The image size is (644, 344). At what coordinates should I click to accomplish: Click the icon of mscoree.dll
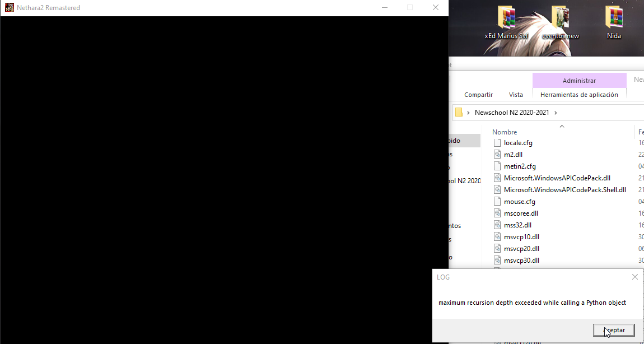coord(497,213)
